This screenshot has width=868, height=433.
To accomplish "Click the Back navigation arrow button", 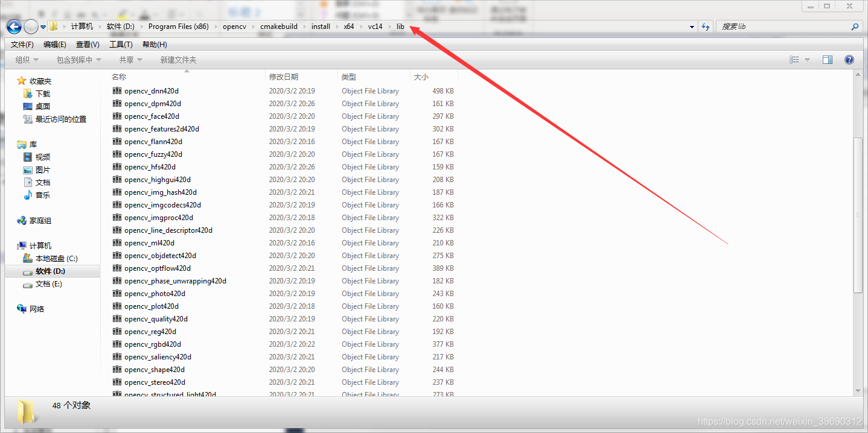I will (14, 27).
